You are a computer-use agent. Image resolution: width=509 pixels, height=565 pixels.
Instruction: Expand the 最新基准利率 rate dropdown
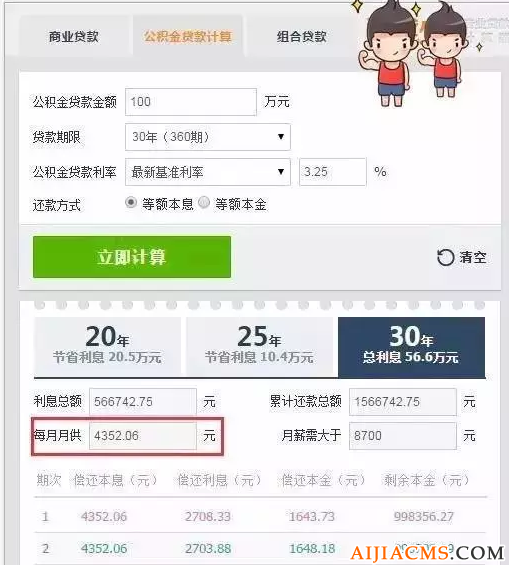(207, 172)
